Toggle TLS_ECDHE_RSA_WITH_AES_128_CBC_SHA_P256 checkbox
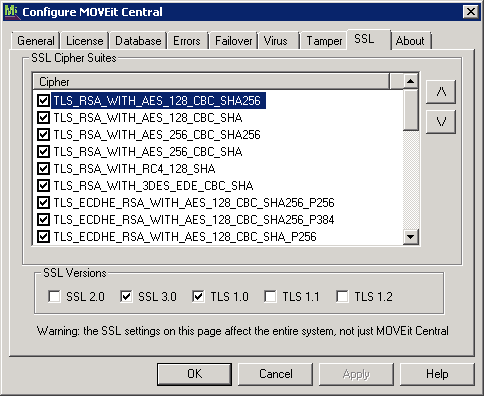The image size is (484, 396). (x=43, y=236)
